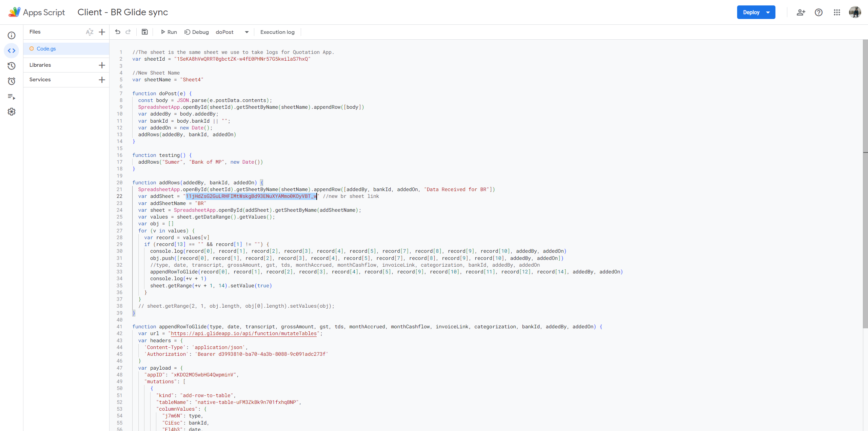The width and height of the screenshot is (868, 431).
Task: Open Google apps grid icon
Action: point(837,12)
